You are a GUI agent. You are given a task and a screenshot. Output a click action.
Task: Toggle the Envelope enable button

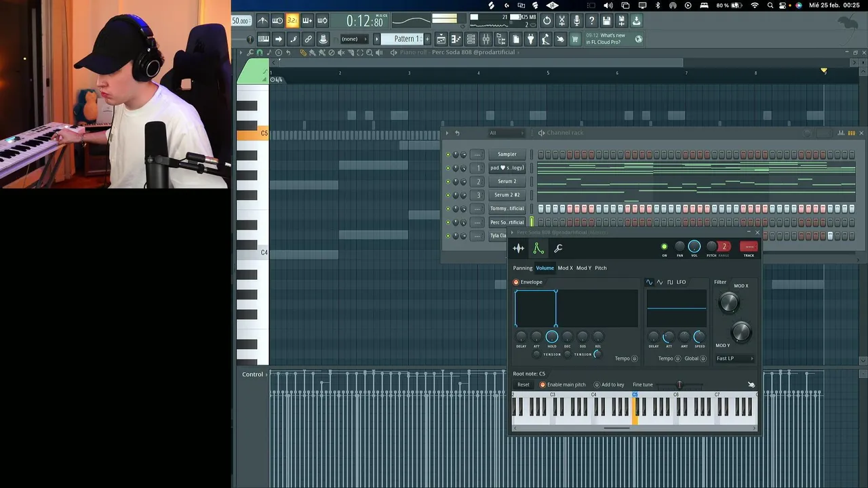pos(516,282)
